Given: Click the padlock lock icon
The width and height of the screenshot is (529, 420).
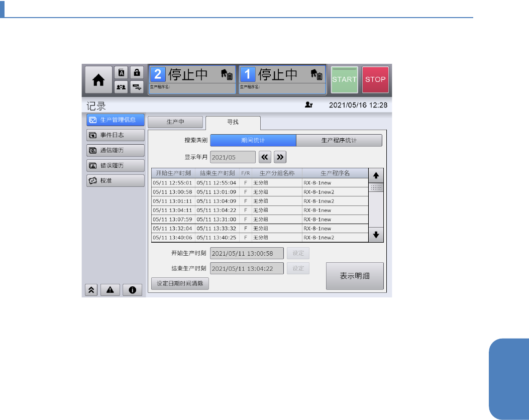Looking at the screenshot, I should [x=137, y=72].
